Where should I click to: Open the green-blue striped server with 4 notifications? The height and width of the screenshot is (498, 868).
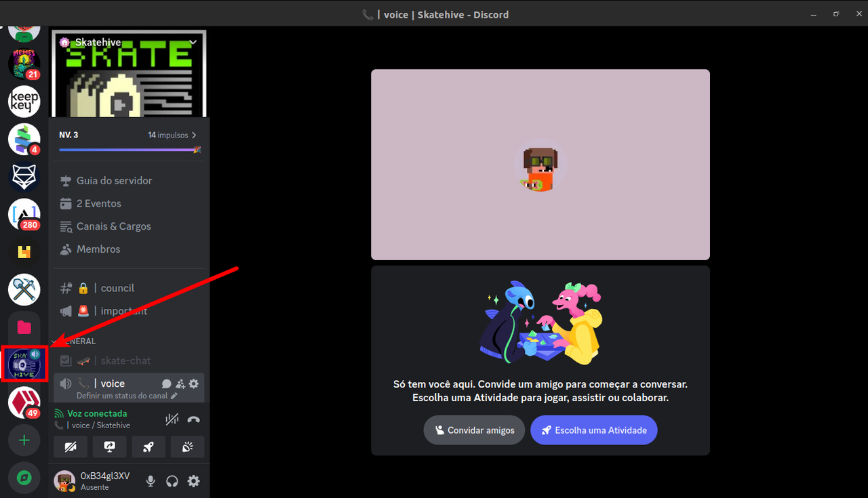point(24,139)
